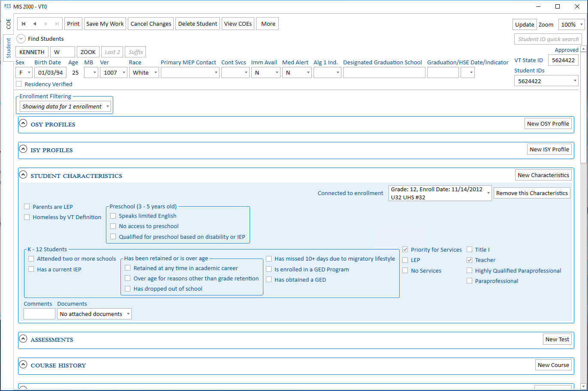Go to next student record
Image resolution: width=588 pixels, height=391 pixels.
click(46, 24)
